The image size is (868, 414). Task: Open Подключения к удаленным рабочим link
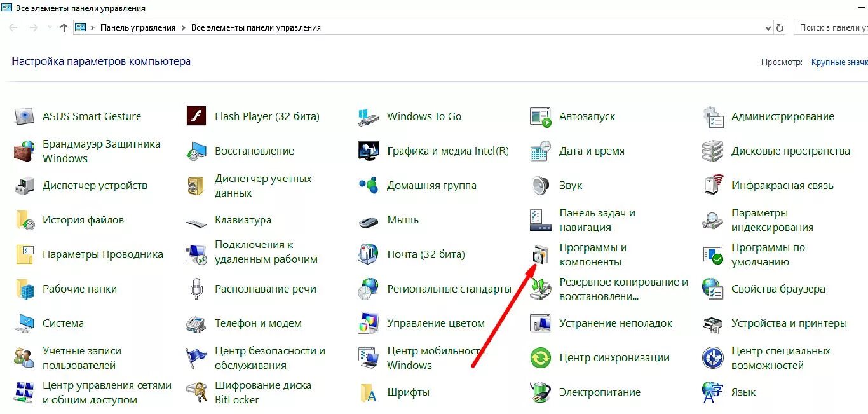(266, 252)
